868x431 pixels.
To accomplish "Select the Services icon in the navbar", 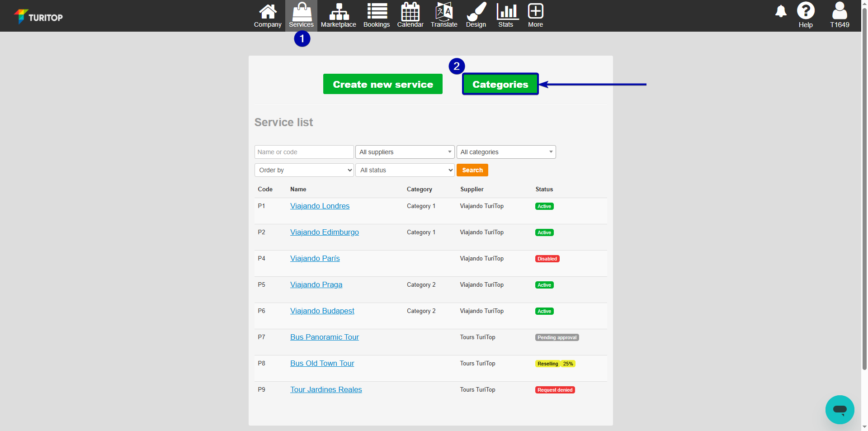I will pyautogui.click(x=302, y=15).
